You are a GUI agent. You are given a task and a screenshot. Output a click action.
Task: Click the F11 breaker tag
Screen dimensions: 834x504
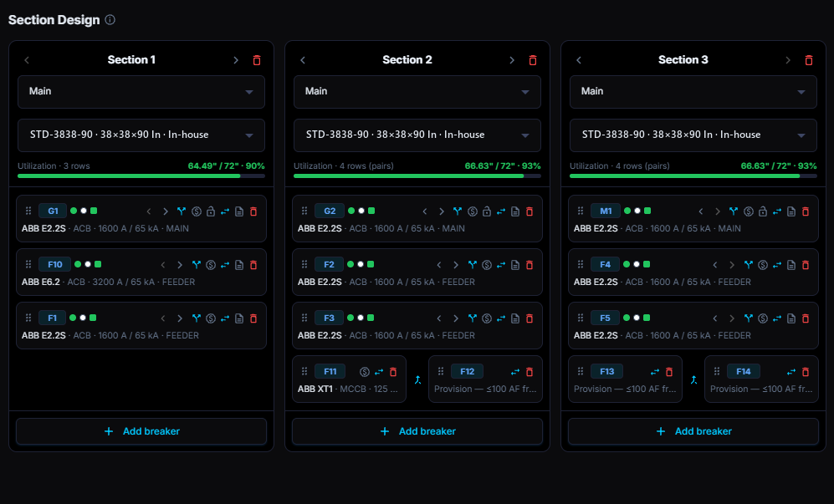330,372
